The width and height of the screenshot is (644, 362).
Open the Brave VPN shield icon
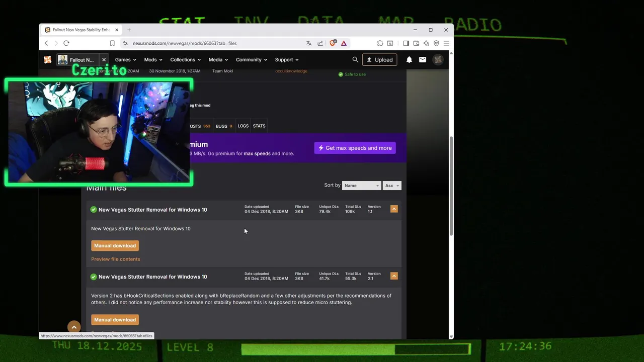pyautogui.click(x=436, y=43)
